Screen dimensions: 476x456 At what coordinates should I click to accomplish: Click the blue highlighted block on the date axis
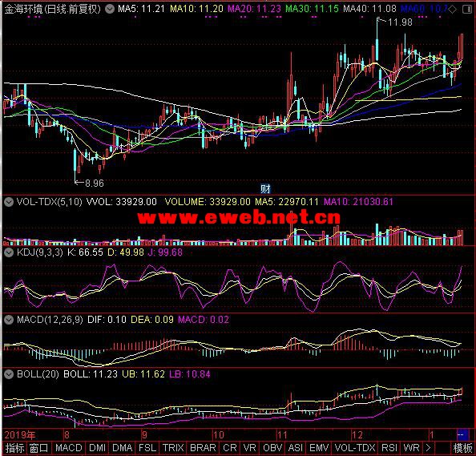[461, 434]
